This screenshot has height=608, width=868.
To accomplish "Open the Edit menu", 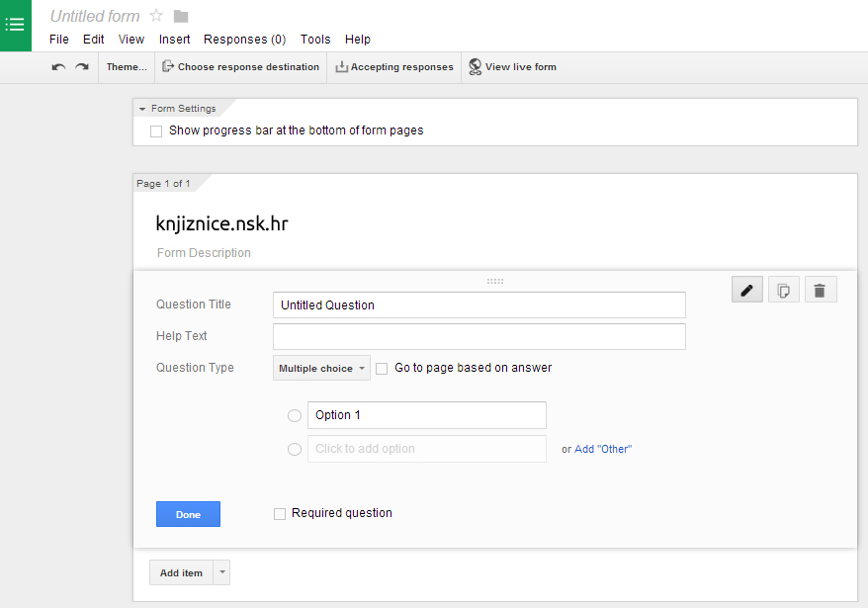I will (93, 40).
